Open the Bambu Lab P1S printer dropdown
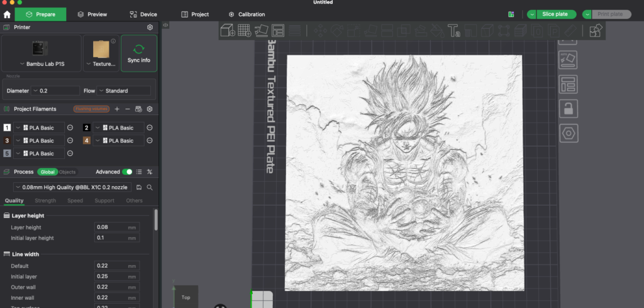This screenshot has width=644, height=308. pyautogui.click(x=42, y=64)
